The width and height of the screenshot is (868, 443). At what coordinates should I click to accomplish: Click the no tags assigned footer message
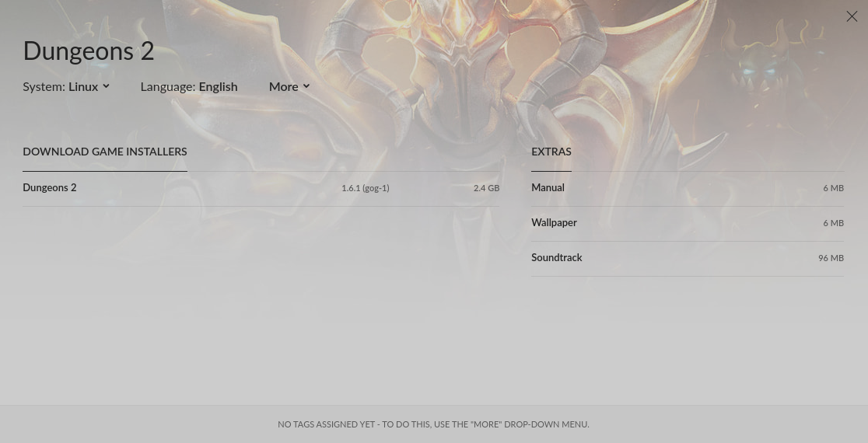(x=433, y=424)
